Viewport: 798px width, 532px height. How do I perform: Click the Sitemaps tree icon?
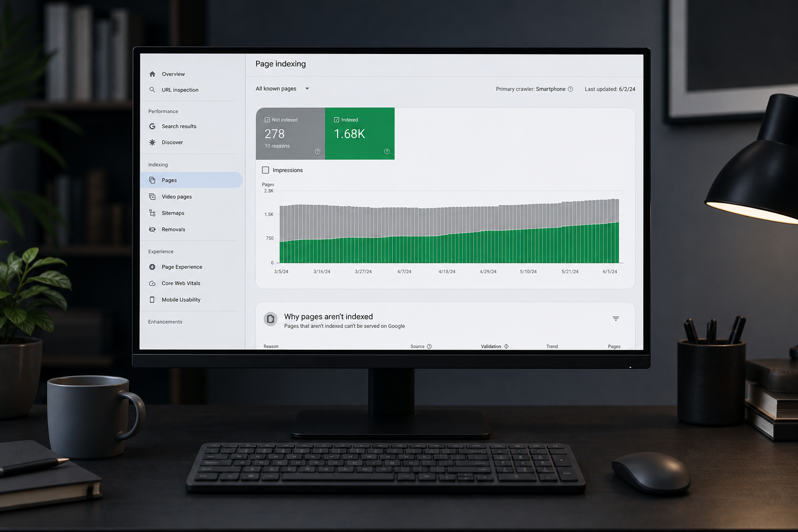click(152, 213)
